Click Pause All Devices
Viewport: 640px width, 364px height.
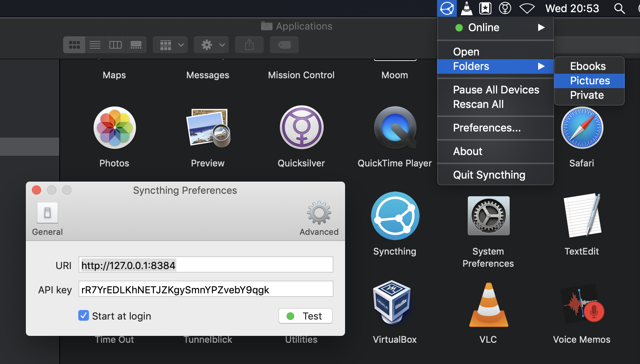tap(496, 89)
